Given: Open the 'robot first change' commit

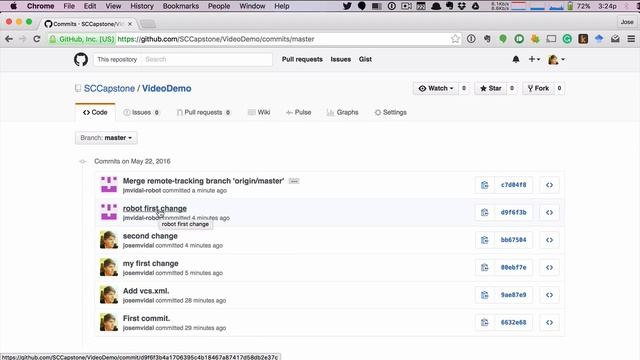Looking at the screenshot, I should 155,208.
